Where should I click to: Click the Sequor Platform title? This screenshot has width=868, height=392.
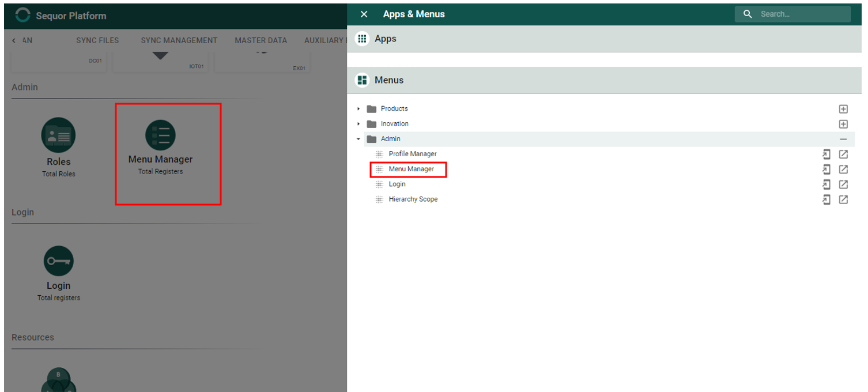point(71,16)
